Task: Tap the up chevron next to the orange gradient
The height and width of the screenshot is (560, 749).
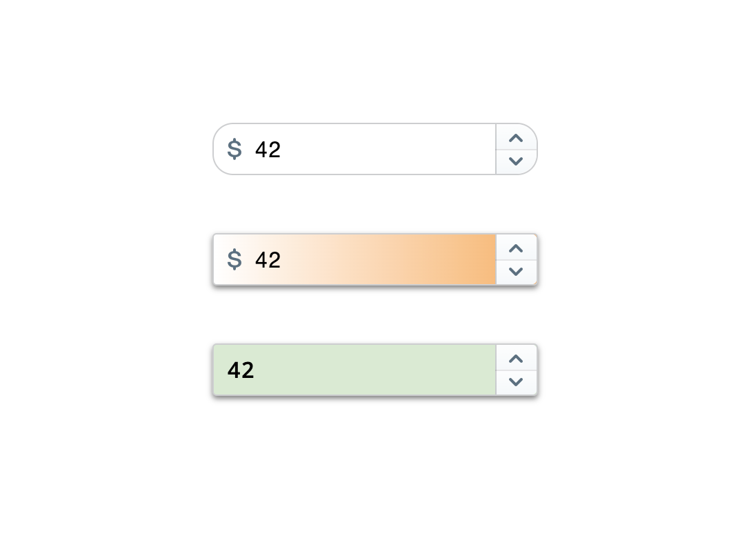Action: click(517, 248)
